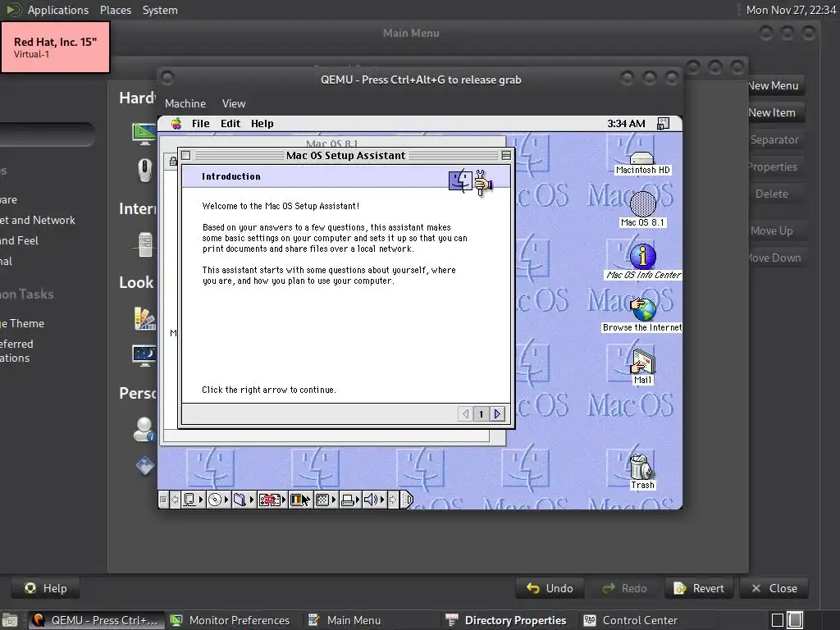Click the Close button in Main Menu
The width and height of the screenshot is (840, 630).
[x=774, y=588]
